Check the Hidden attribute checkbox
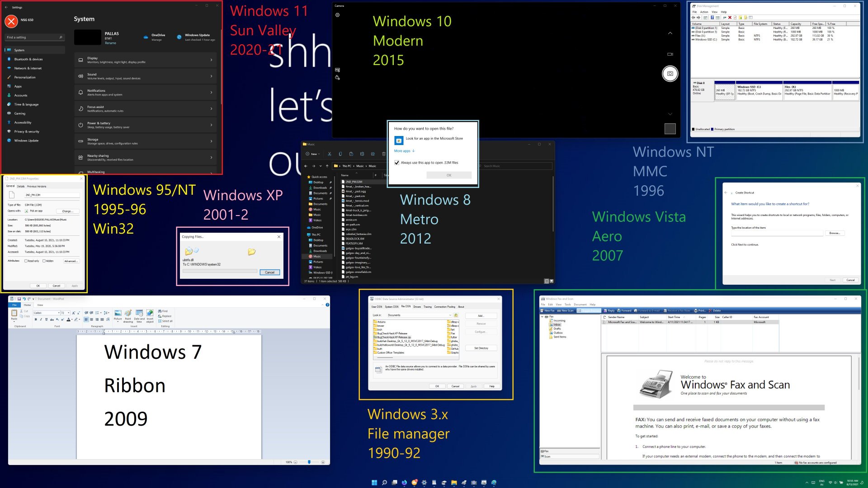 (44, 261)
